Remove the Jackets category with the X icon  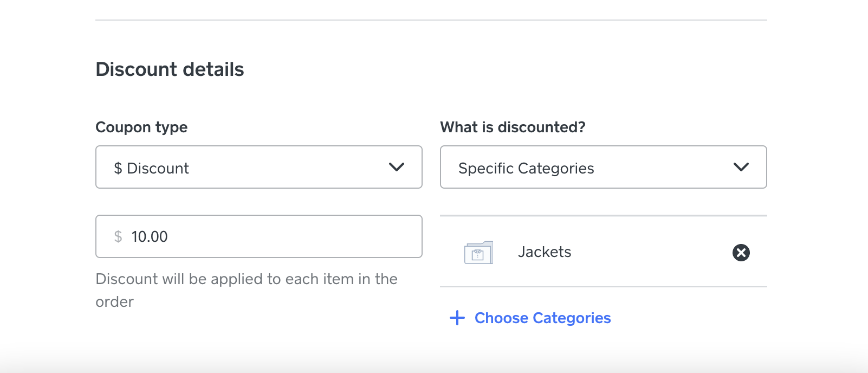[x=741, y=253]
